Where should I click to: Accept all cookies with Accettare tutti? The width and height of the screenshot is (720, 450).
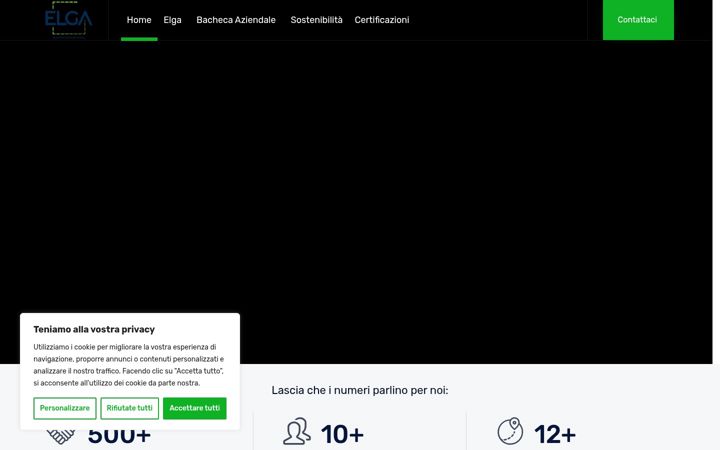pyautogui.click(x=195, y=408)
